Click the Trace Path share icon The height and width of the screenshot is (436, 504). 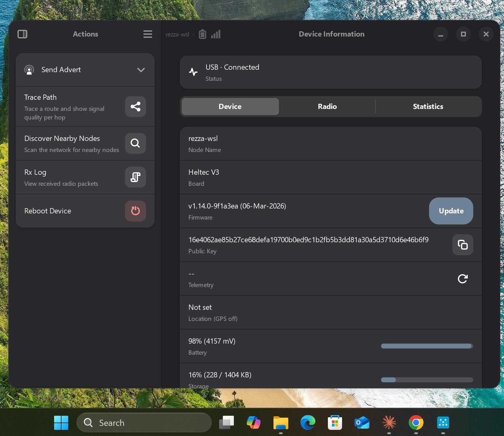click(136, 107)
